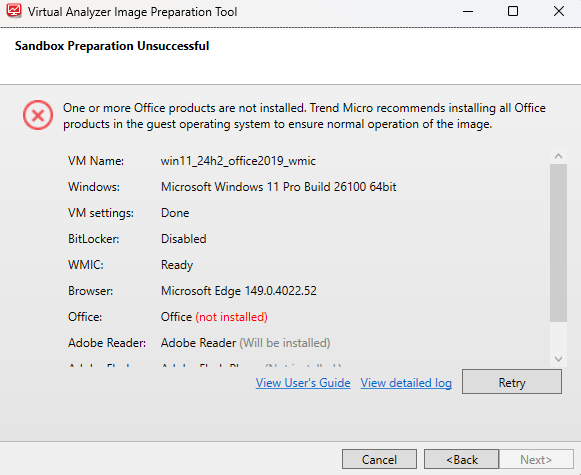Screen dimensions: 581x475
Task: Minimize the Image Preparation Tool window
Action: [x=468, y=11]
